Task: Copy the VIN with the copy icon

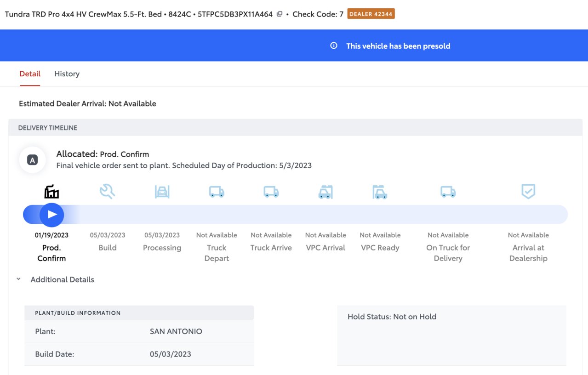Action: tap(279, 14)
